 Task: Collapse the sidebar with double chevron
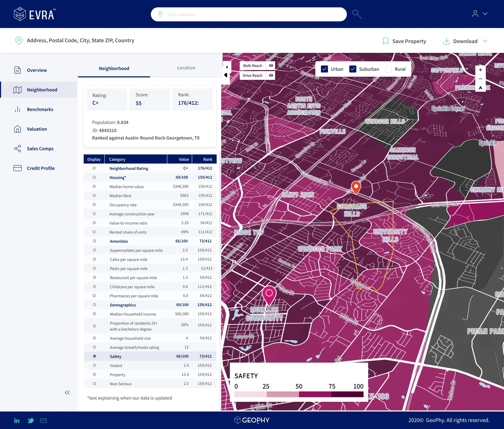tap(67, 393)
